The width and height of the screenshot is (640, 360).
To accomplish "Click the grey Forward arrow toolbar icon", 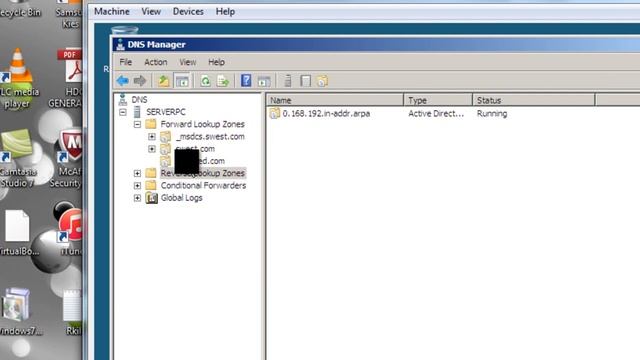I will [140, 81].
